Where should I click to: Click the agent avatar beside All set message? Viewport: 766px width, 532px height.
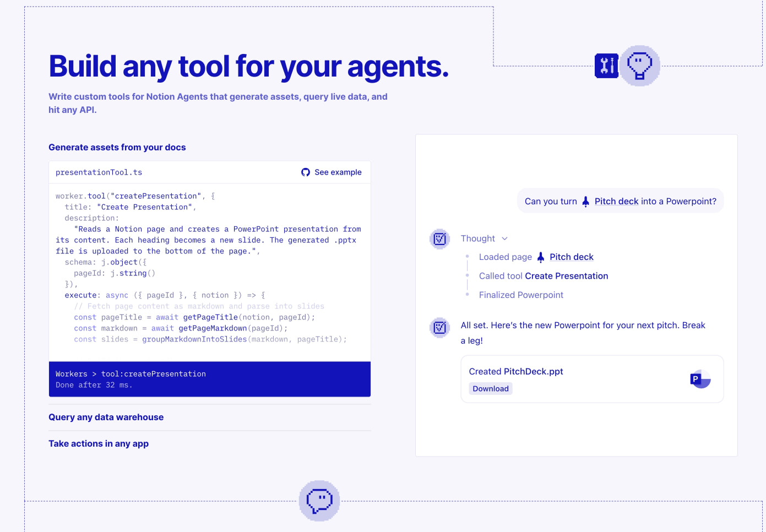point(439,328)
